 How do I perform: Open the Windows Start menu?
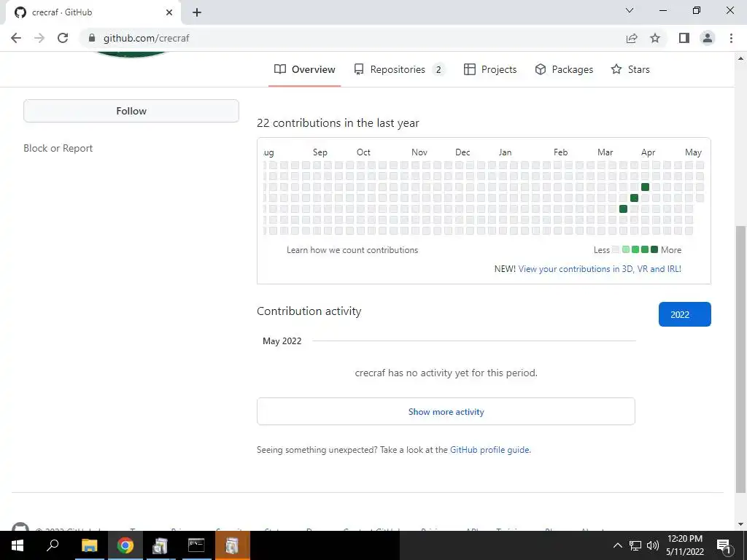click(x=18, y=545)
